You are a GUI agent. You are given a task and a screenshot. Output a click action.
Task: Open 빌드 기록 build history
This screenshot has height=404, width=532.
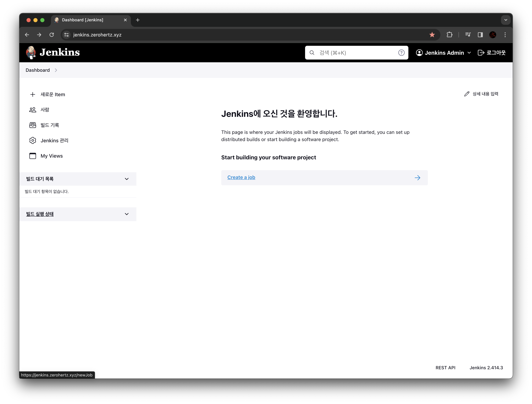(x=50, y=125)
